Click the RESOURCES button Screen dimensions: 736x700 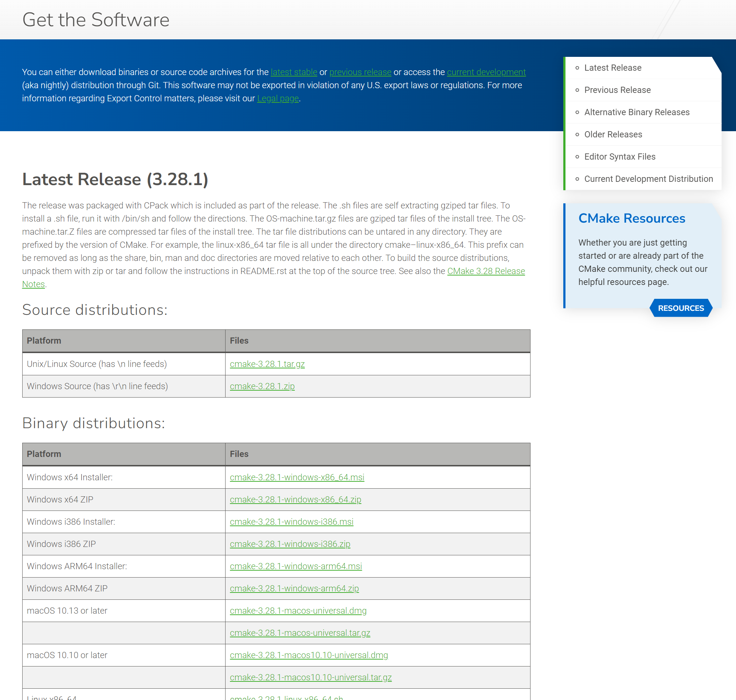(681, 308)
